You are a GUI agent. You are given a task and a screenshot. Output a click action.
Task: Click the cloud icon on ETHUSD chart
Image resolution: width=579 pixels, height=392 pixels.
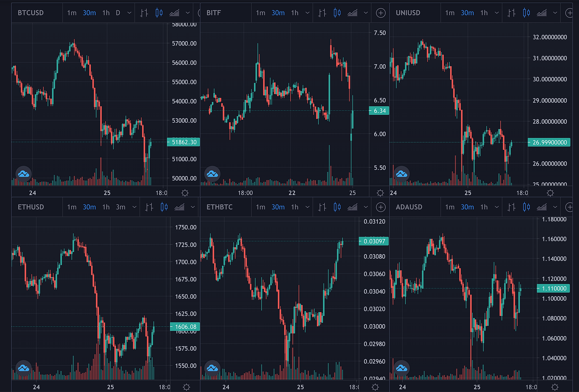(24, 368)
